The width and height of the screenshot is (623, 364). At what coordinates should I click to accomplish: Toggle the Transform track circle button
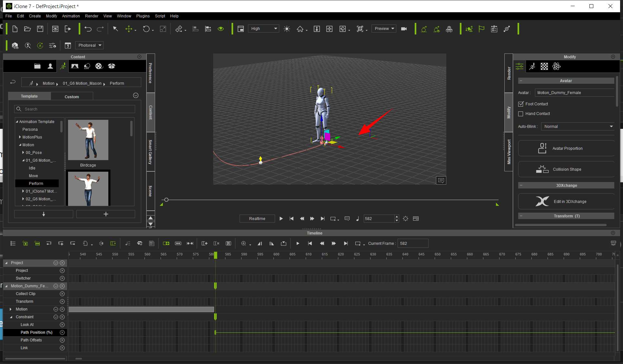coord(62,302)
